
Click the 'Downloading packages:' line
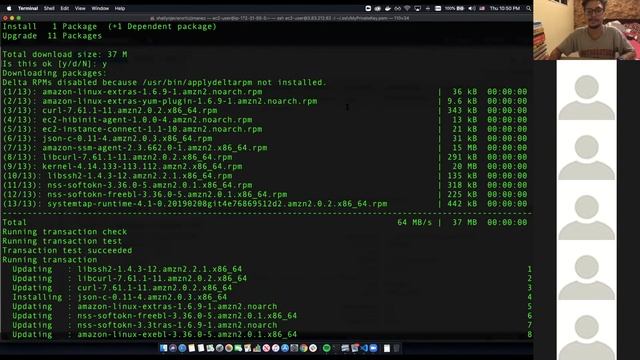point(54,73)
